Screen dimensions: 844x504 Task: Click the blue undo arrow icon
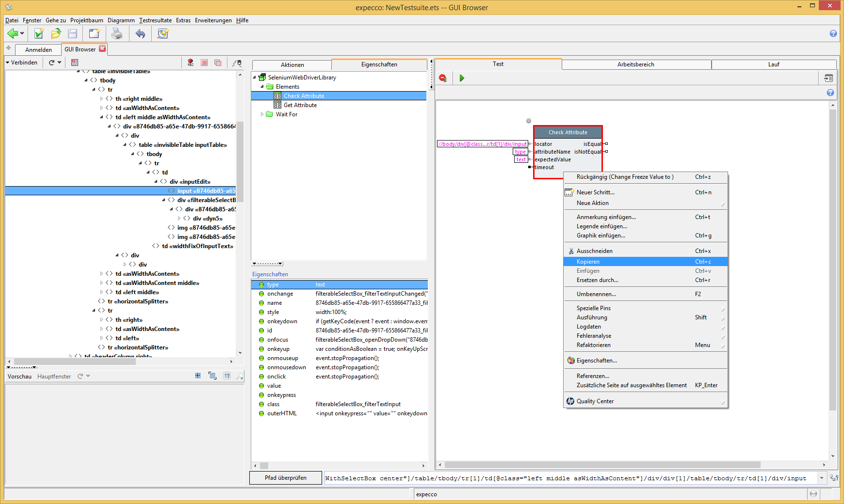point(140,33)
